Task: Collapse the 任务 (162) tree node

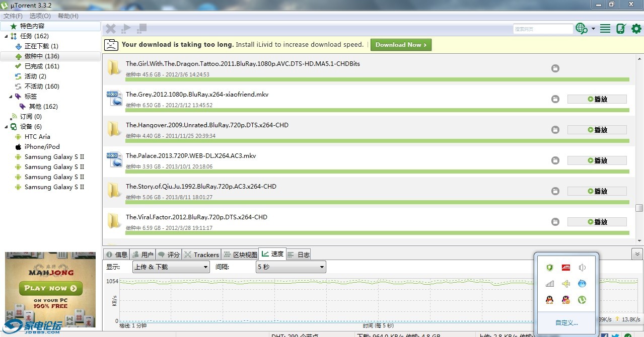Action: [6, 36]
